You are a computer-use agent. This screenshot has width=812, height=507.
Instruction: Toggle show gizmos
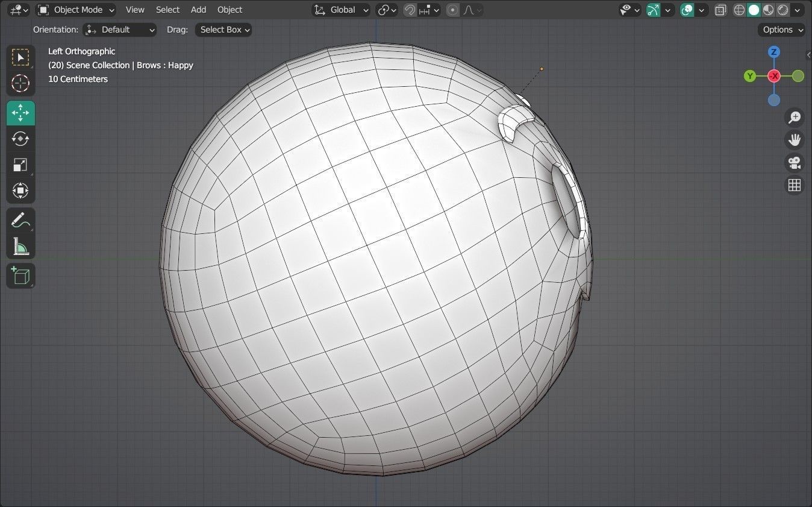(x=653, y=10)
